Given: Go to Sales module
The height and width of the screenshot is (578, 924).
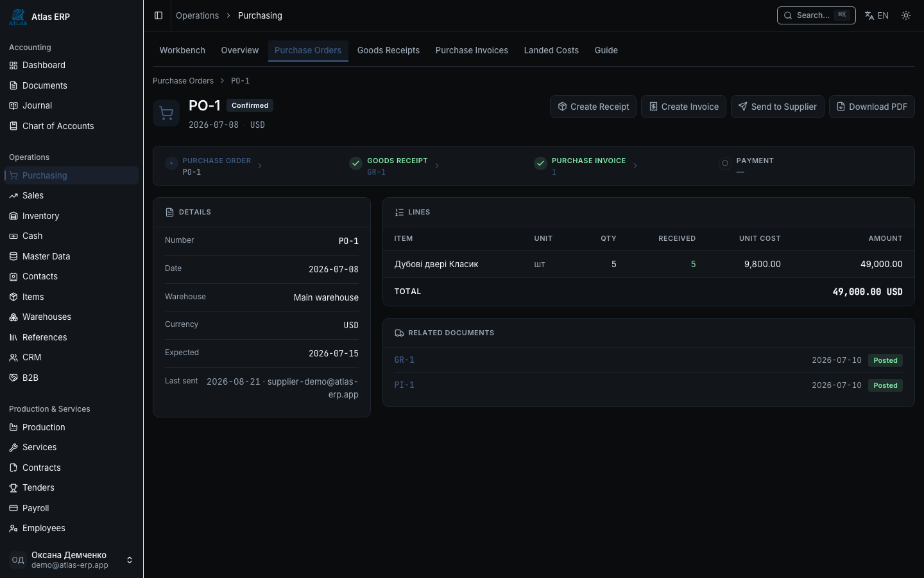Looking at the screenshot, I should coord(71,195).
